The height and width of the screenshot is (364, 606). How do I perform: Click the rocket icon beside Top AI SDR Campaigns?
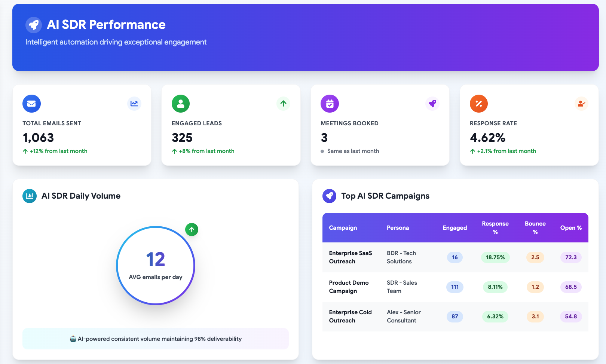tap(329, 196)
